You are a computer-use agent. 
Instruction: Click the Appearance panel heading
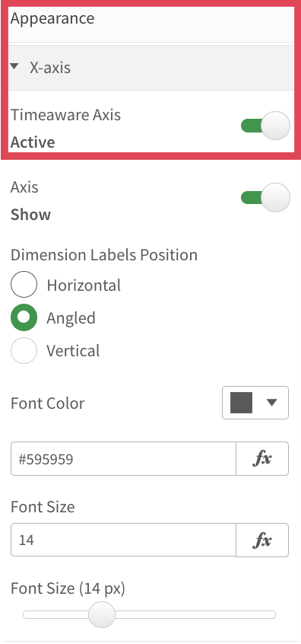52,19
